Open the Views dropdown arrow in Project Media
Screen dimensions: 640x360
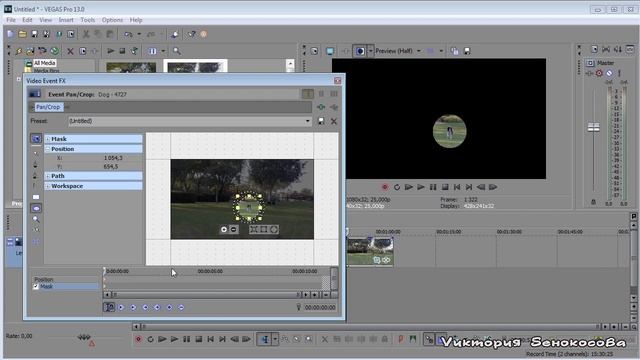point(163,51)
